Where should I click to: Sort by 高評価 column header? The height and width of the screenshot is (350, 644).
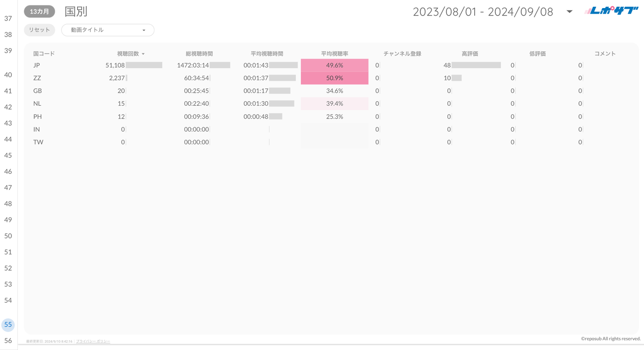[x=470, y=54]
